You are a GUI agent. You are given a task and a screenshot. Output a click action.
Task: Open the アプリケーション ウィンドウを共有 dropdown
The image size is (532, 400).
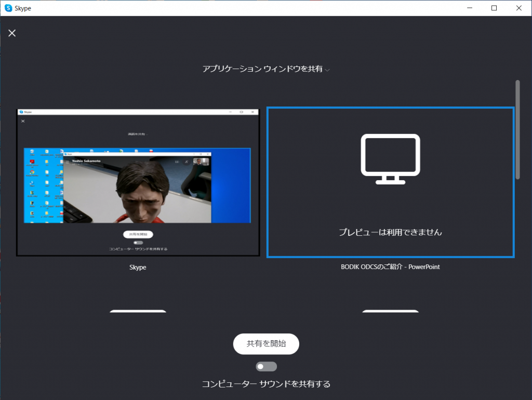point(262,69)
